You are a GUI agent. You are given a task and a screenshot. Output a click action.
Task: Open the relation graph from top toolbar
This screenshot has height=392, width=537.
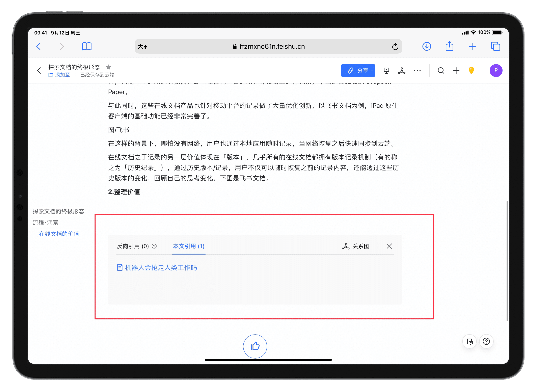coord(402,71)
